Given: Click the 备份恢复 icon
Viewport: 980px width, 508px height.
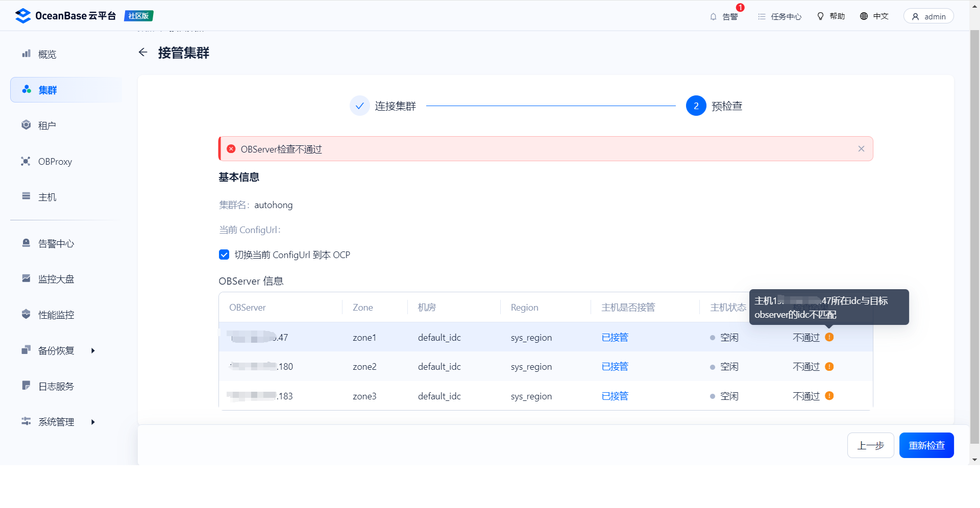Looking at the screenshot, I should (26, 349).
